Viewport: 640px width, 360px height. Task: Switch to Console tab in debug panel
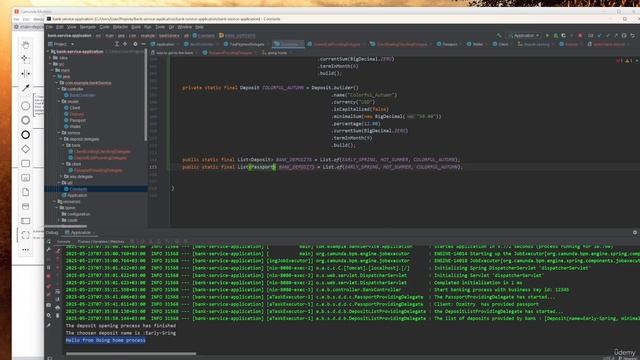point(63,242)
